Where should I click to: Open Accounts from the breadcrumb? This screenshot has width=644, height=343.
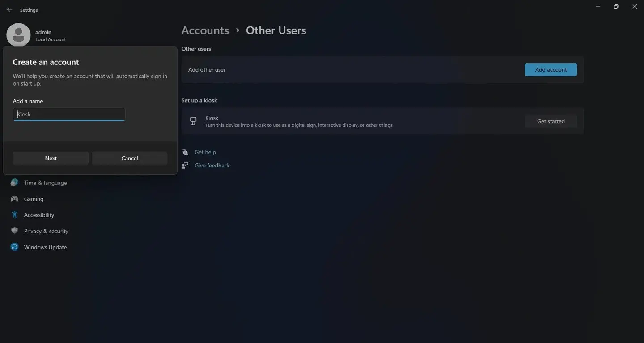205,30
